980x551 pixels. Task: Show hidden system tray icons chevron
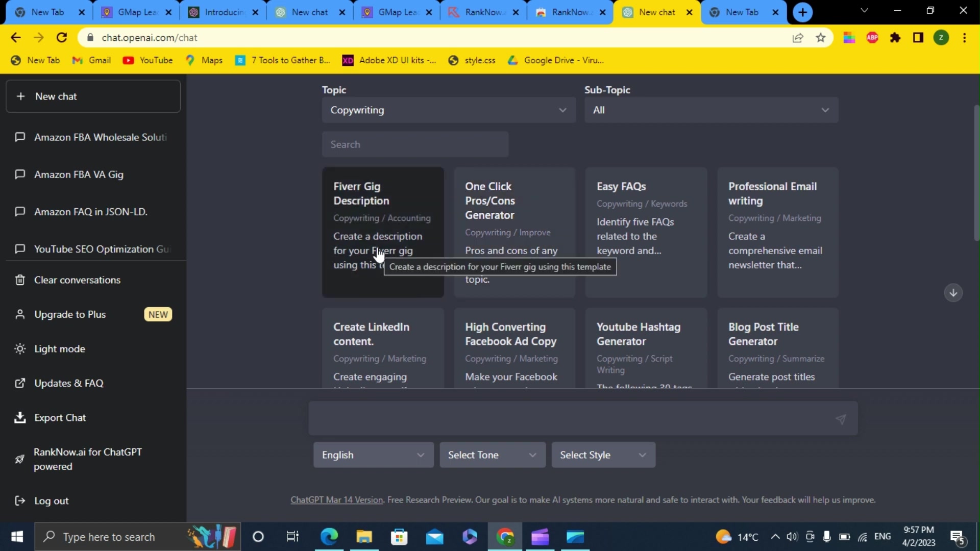[x=775, y=537]
